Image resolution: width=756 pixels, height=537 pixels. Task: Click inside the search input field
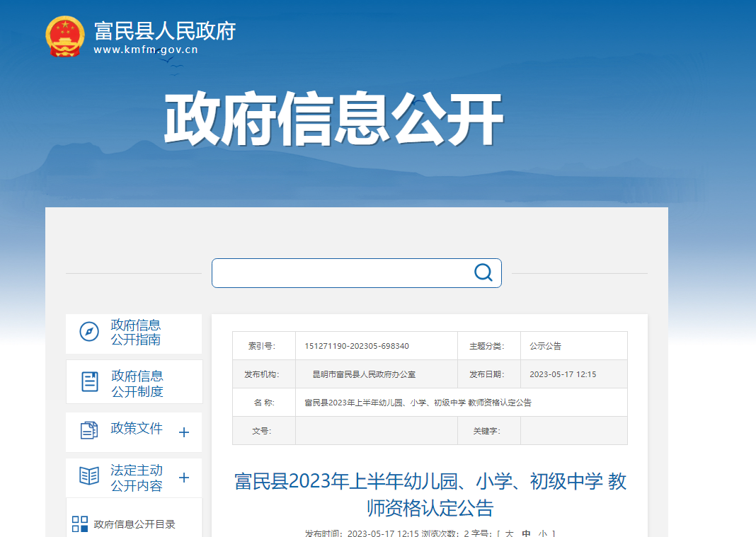click(x=340, y=273)
